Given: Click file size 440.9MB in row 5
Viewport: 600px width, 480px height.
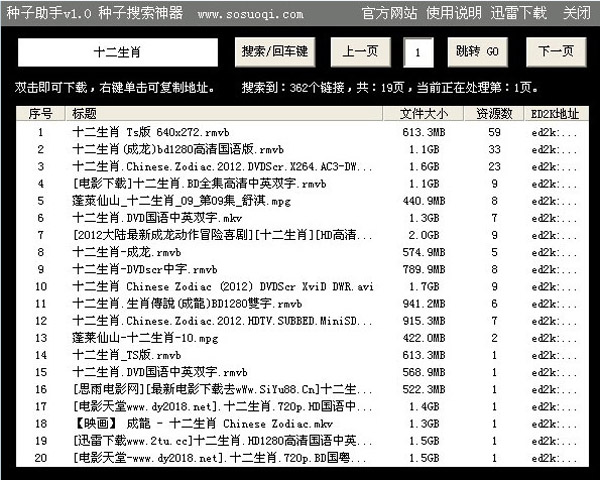Looking at the screenshot, I should pyautogui.click(x=424, y=201).
